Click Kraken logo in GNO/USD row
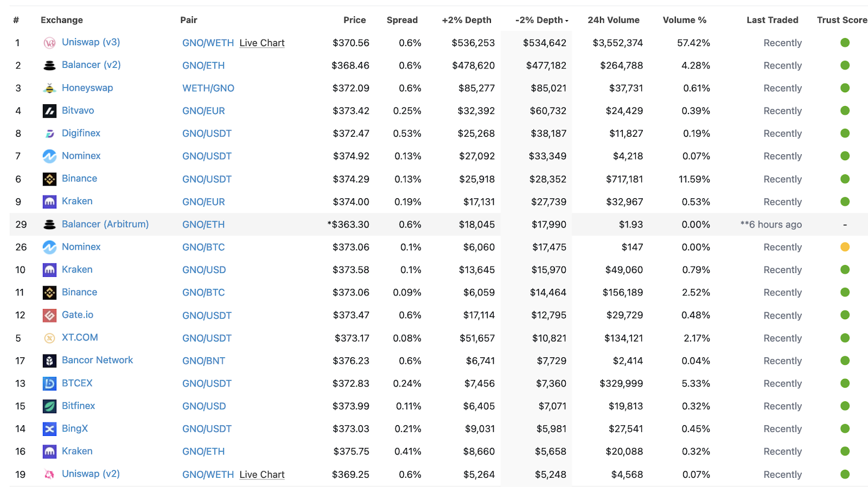Image resolution: width=868 pixels, height=487 pixels. coord(49,270)
